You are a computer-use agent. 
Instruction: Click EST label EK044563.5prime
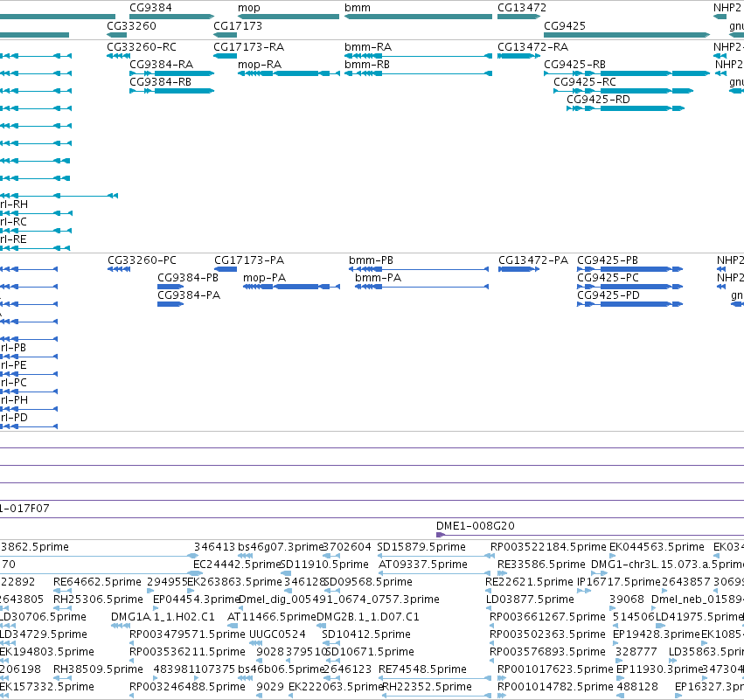[657, 547]
